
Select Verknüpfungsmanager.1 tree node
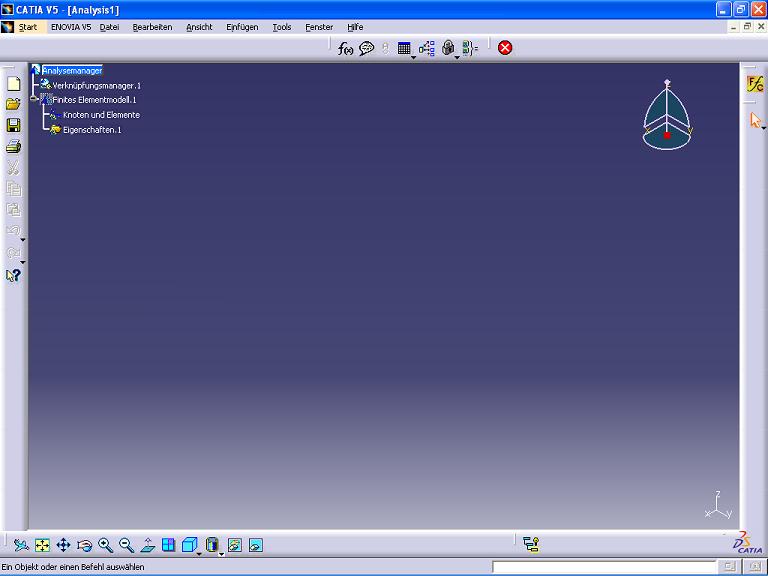96,86
